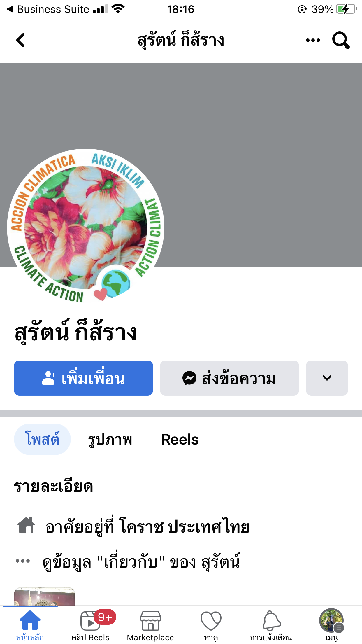Return to Business Suite app
This screenshot has width=362, height=644.
(x=48, y=9)
